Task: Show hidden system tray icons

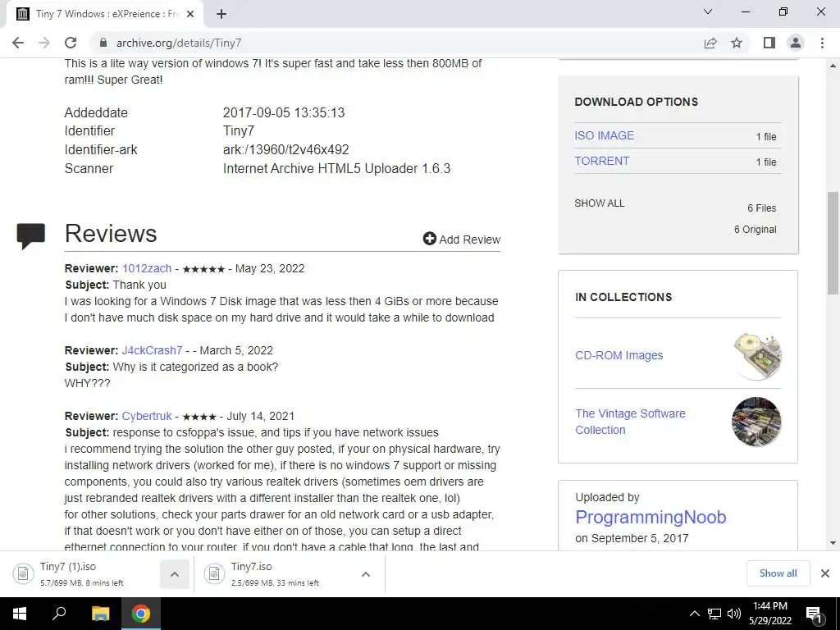Action: pyautogui.click(x=694, y=614)
